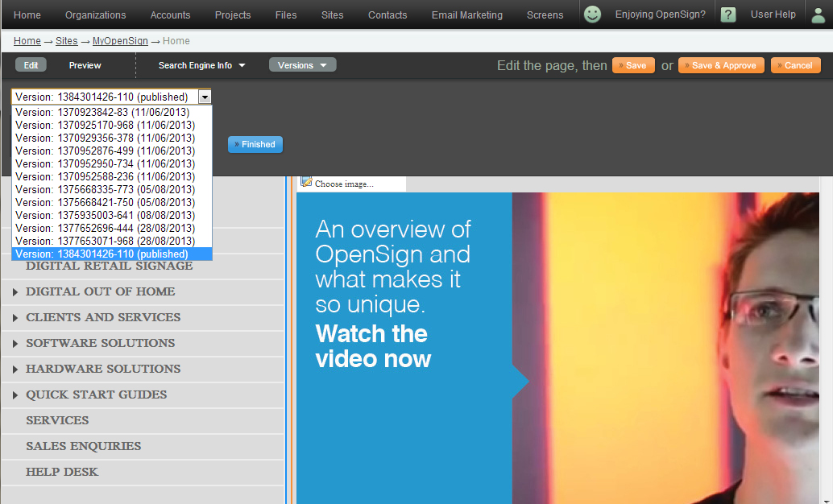
Task: Follow the Sites breadcrumb link
Action: [x=66, y=41]
